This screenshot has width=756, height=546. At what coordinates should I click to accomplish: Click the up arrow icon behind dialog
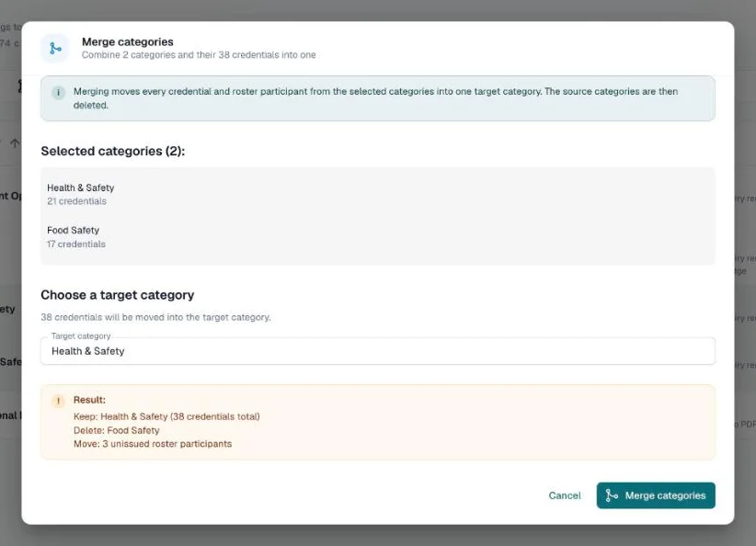[15, 143]
